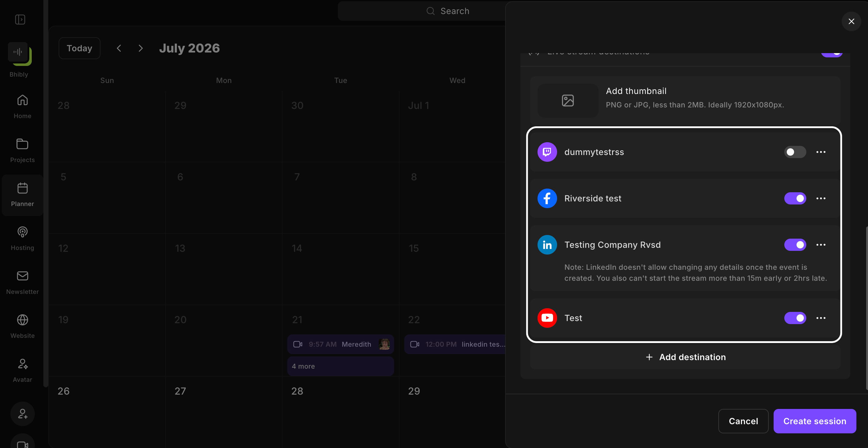Viewport: 868px width, 448px height.
Task: Disable the Testing Company Rvsd toggle
Action: [795, 245]
